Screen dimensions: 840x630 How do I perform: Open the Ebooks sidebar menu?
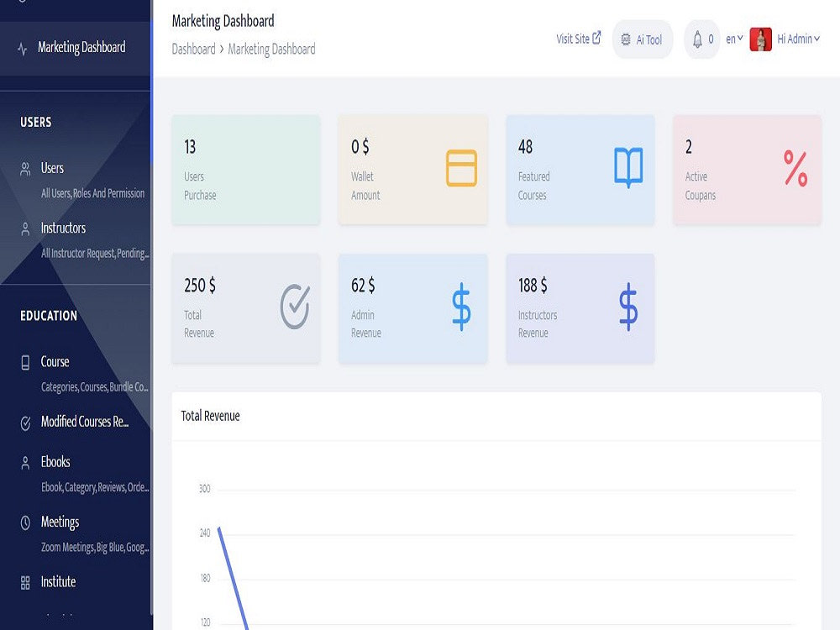[x=55, y=462]
